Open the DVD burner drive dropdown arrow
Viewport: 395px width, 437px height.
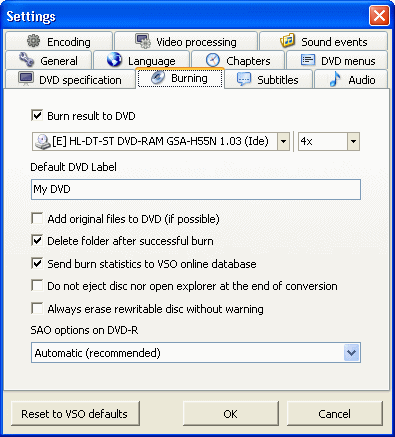283,142
